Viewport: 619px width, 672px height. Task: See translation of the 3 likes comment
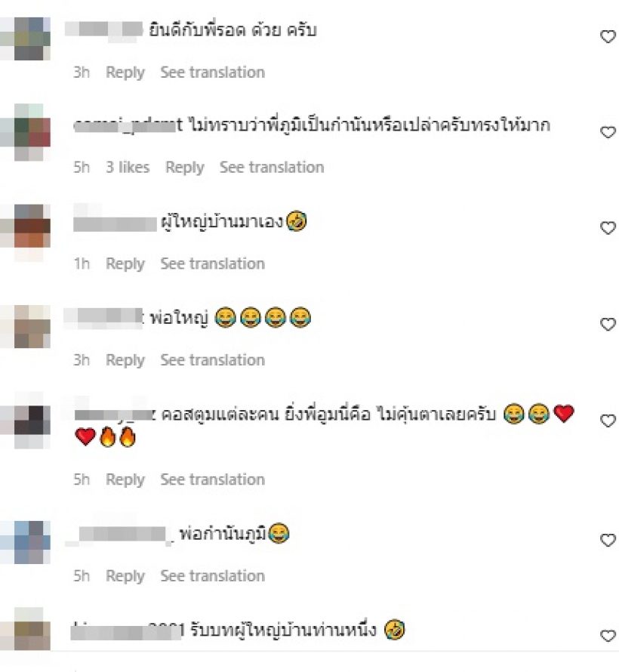[272, 167]
